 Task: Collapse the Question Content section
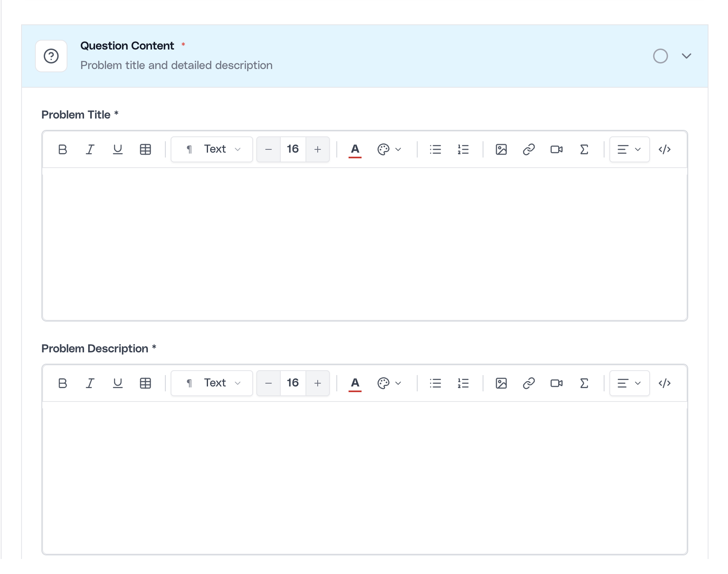click(686, 56)
